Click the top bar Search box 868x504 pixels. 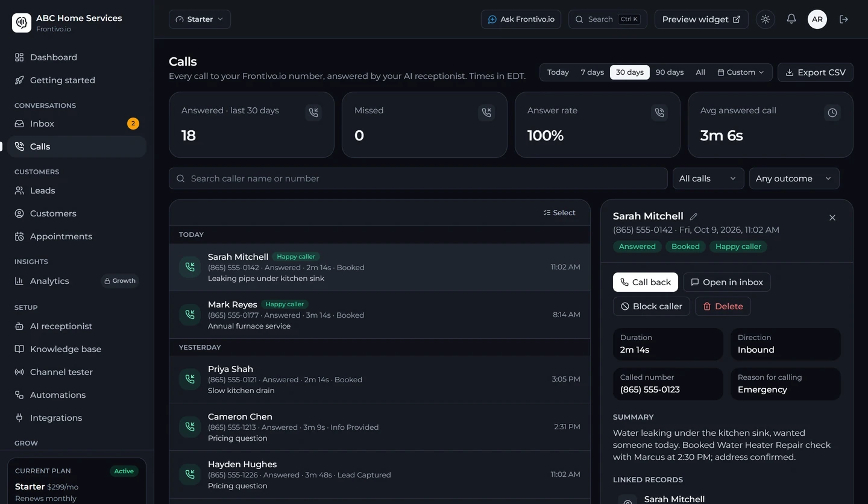[x=608, y=19]
